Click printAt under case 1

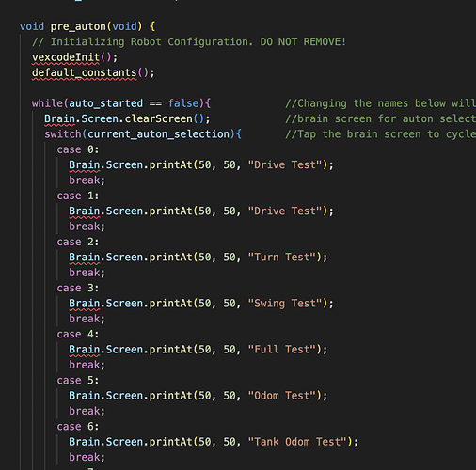170,211
